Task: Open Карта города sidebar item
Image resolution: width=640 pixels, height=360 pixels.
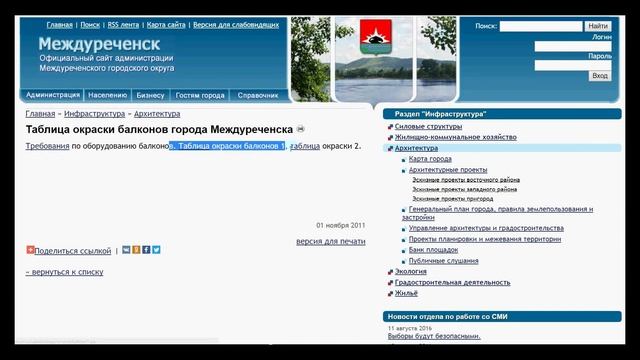Action: 430,159
